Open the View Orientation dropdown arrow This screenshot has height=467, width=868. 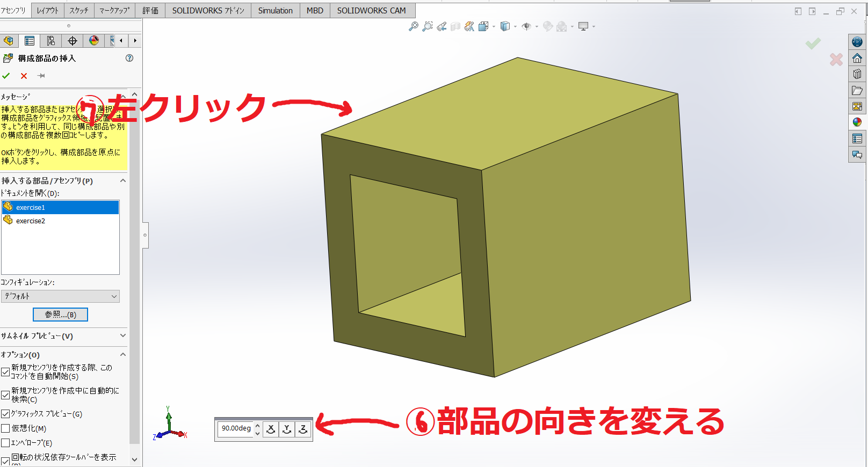tap(494, 27)
